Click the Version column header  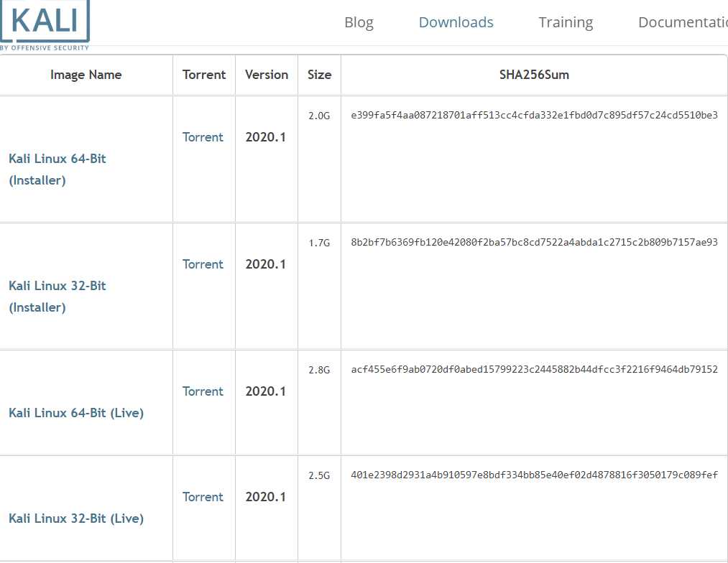pyautogui.click(x=267, y=75)
